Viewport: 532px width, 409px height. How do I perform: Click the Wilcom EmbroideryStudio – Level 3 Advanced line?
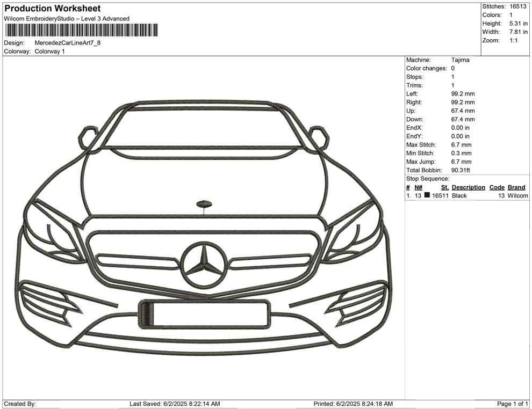click(x=67, y=19)
